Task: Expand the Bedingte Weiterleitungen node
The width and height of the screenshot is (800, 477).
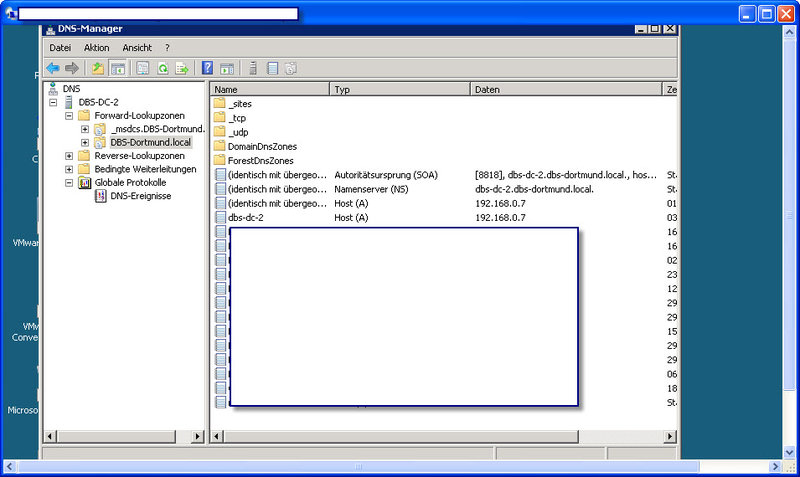Action: tap(69, 169)
